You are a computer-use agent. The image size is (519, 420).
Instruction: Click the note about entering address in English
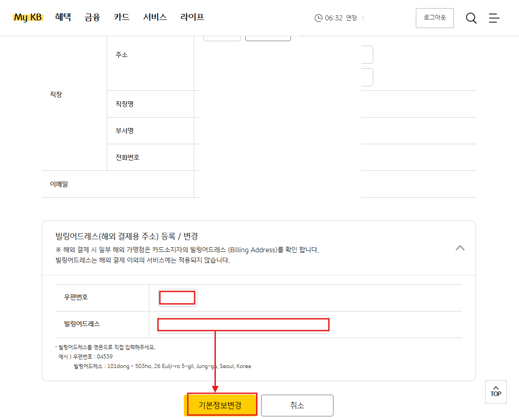click(107, 347)
